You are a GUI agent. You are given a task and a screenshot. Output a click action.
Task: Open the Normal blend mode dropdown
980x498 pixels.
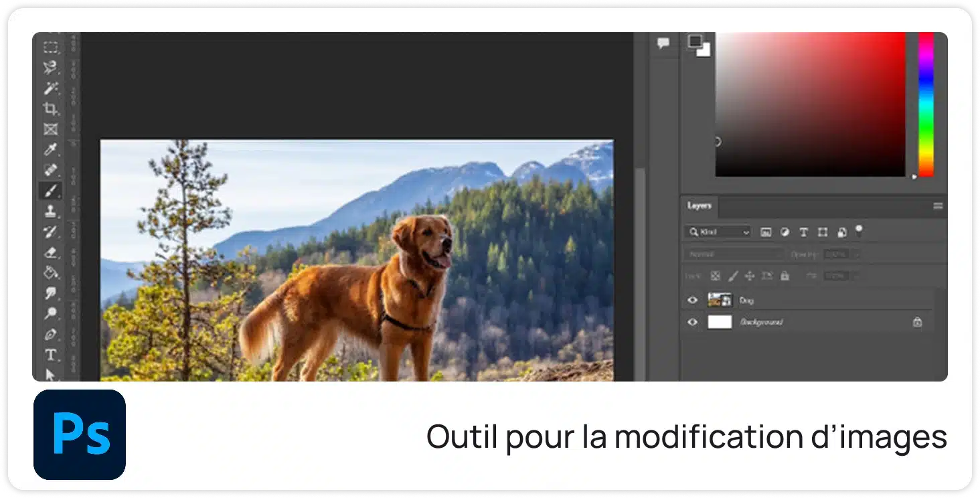(x=734, y=254)
